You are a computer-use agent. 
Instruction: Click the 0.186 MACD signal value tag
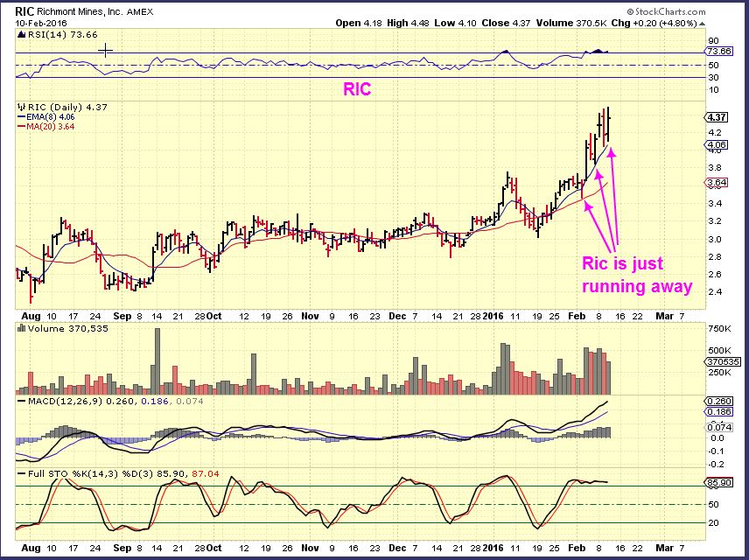coord(718,412)
